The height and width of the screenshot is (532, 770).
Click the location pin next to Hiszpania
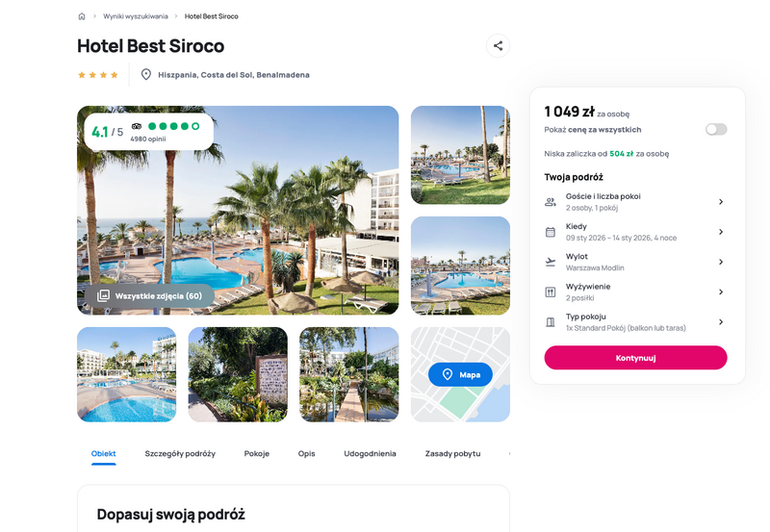[146, 75]
